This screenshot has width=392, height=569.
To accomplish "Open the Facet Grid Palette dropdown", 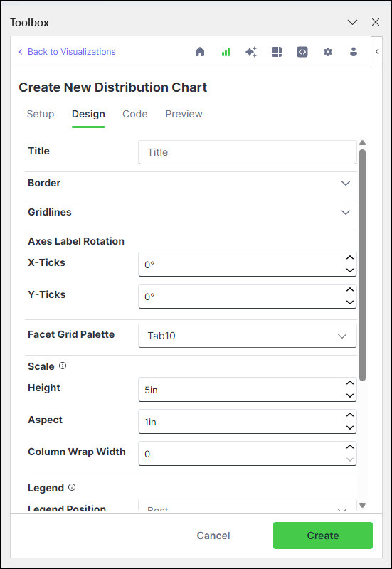I will [x=247, y=336].
